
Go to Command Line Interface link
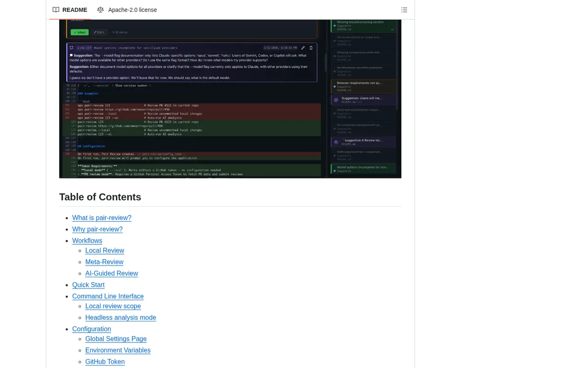pos(108,296)
